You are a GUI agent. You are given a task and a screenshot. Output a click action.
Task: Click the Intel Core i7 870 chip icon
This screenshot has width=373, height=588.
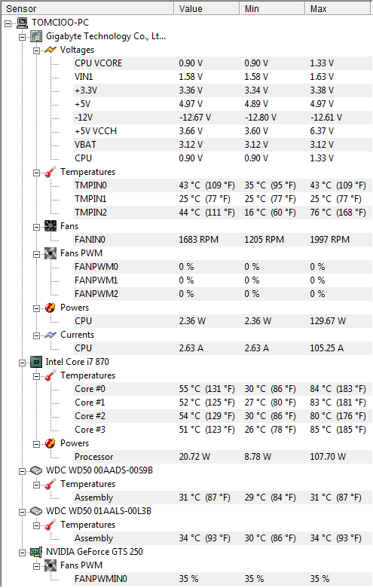point(36,362)
